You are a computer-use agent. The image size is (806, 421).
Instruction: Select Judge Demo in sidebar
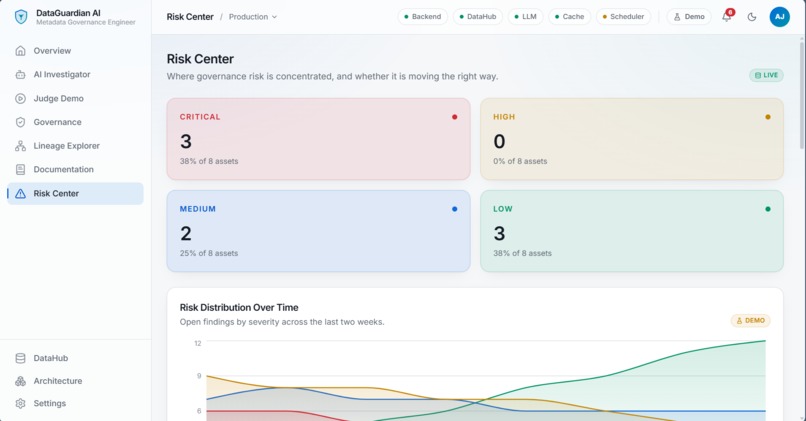75,98
